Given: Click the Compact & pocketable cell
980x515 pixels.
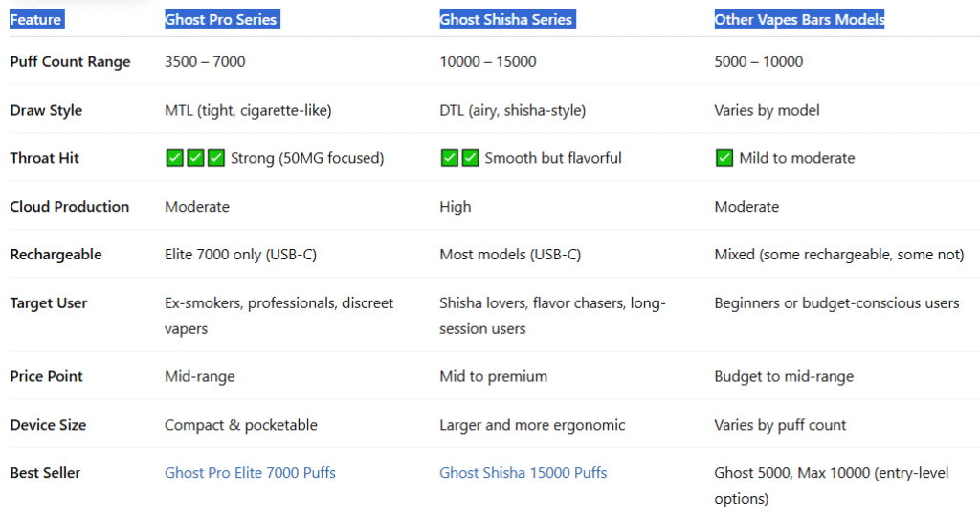Looking at the screenshot, I should coord(240,425).
